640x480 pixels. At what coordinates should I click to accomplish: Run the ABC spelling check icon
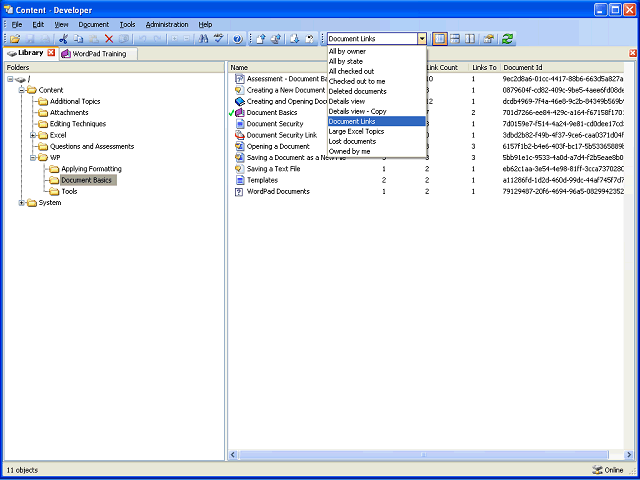(x=219, y=39)
